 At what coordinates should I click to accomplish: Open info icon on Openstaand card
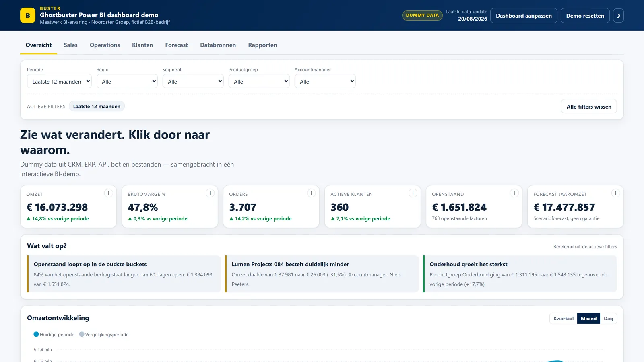(514, 193)
